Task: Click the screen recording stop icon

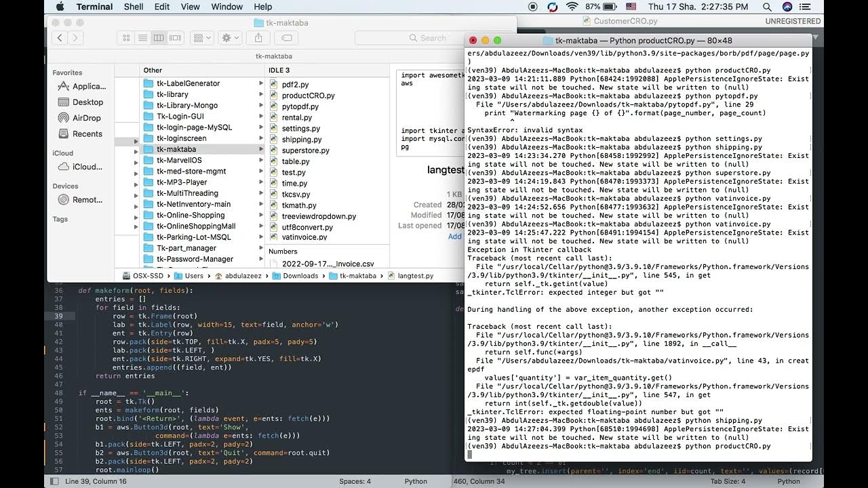Action: pyautogui.click(x=533, y=7)
